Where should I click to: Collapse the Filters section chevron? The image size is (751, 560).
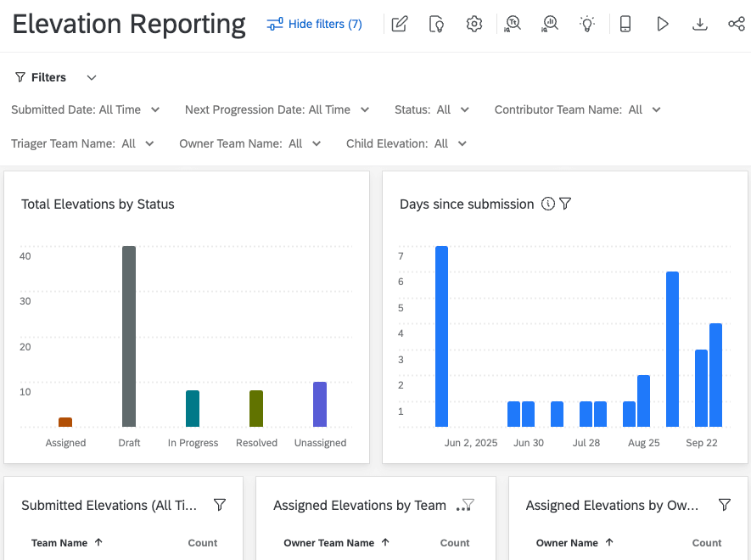pyautogui.click(x=91, y=77)
